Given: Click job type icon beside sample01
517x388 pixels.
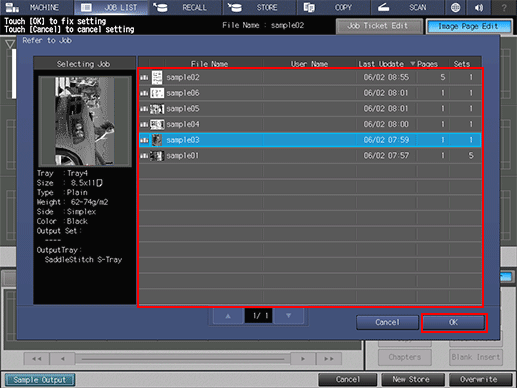Looking at the screenshot, I should tap(144, 156).
